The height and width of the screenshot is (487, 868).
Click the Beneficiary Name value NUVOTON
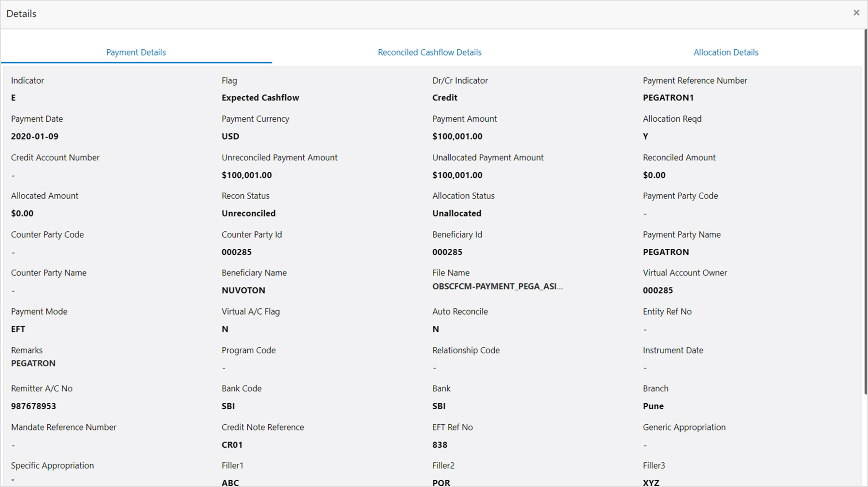(x=243, y=290)
